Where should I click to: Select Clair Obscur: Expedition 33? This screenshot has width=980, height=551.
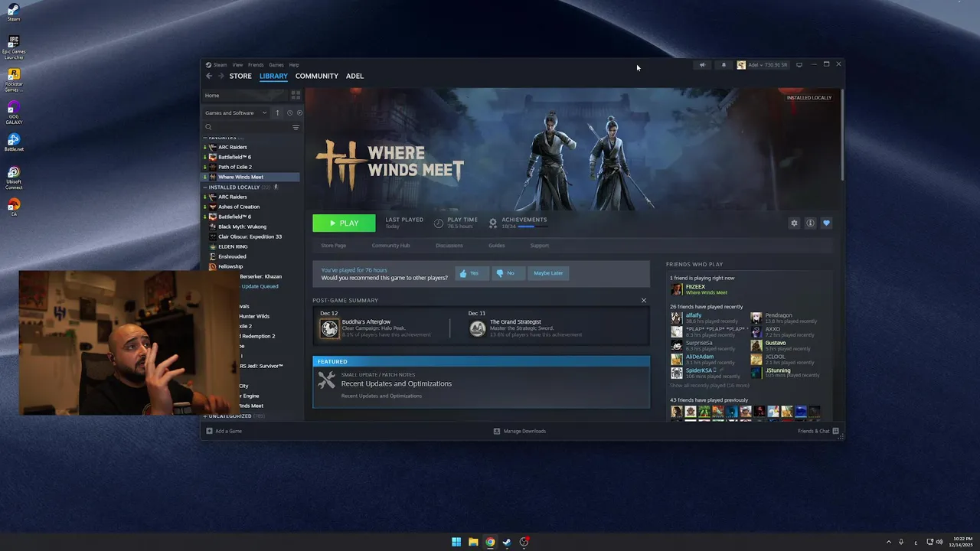coord(250,236)
